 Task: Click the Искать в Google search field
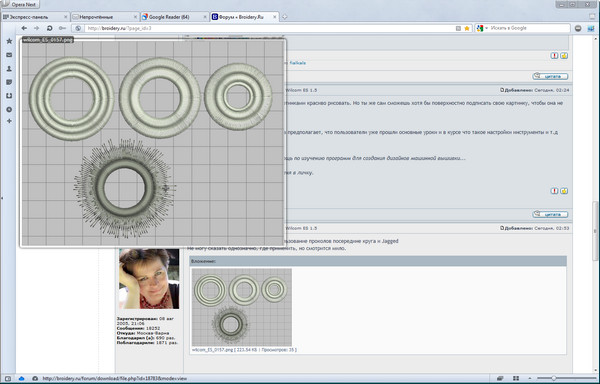(529, 28)
